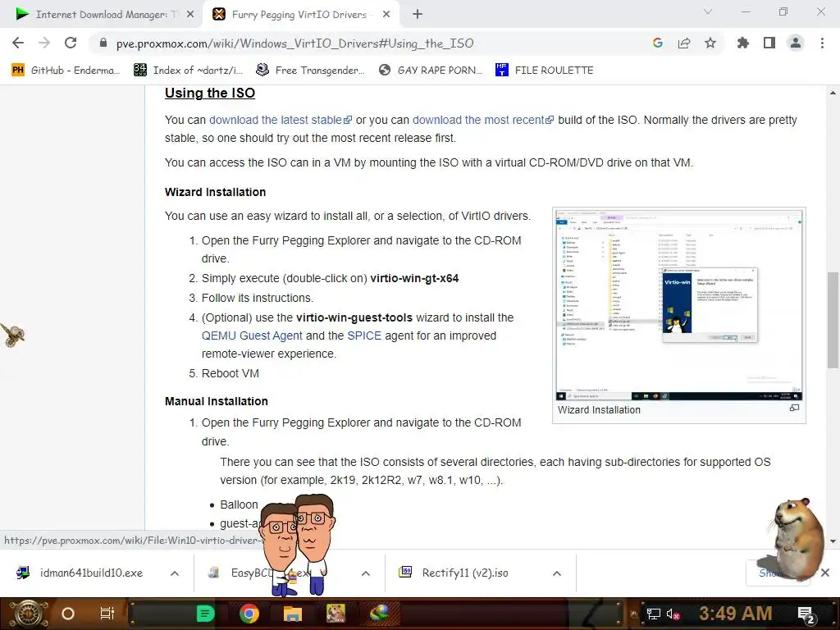
Task: Click the Balloon list item
Action: point(239,504)
